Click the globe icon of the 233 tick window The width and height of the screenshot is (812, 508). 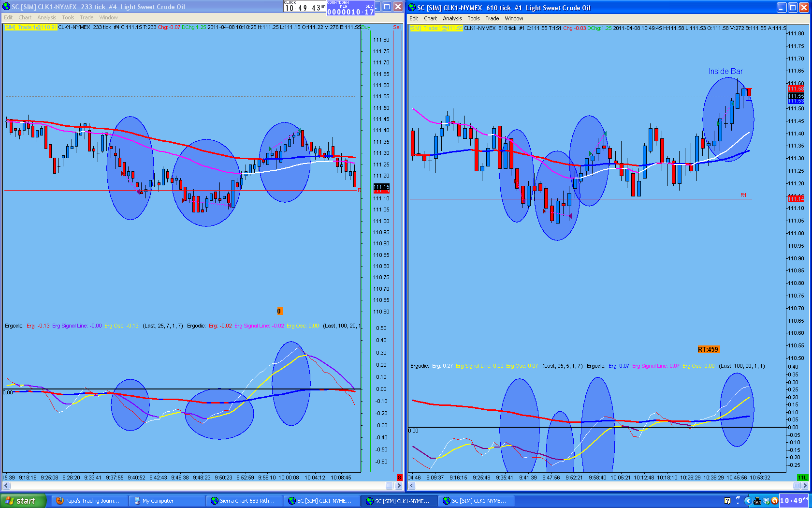tap(6, 7)
